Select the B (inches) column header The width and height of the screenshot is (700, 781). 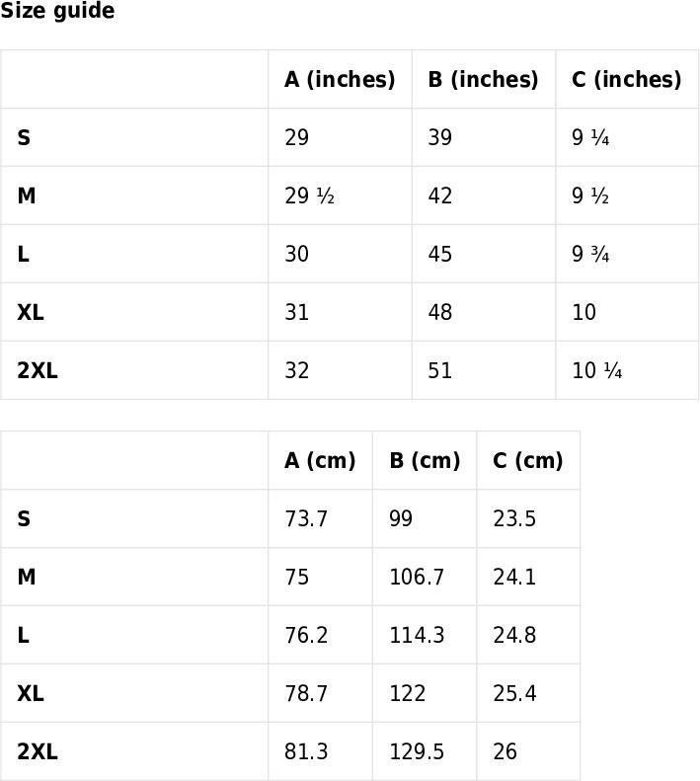[483, 79]
